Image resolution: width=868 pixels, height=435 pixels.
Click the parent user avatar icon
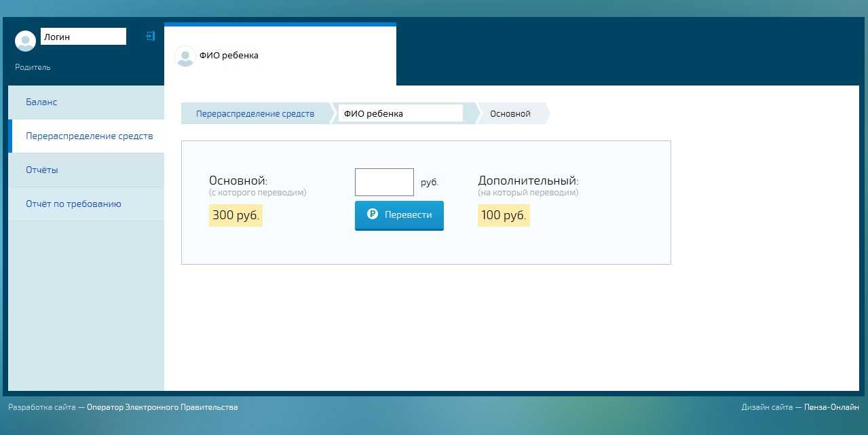[x=25, y=41]
